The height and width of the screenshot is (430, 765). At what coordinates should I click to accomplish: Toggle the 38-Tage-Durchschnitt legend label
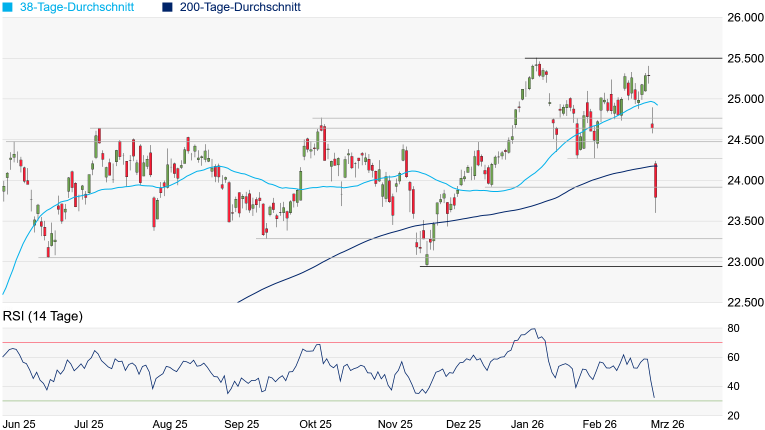[x=80, y=7]
